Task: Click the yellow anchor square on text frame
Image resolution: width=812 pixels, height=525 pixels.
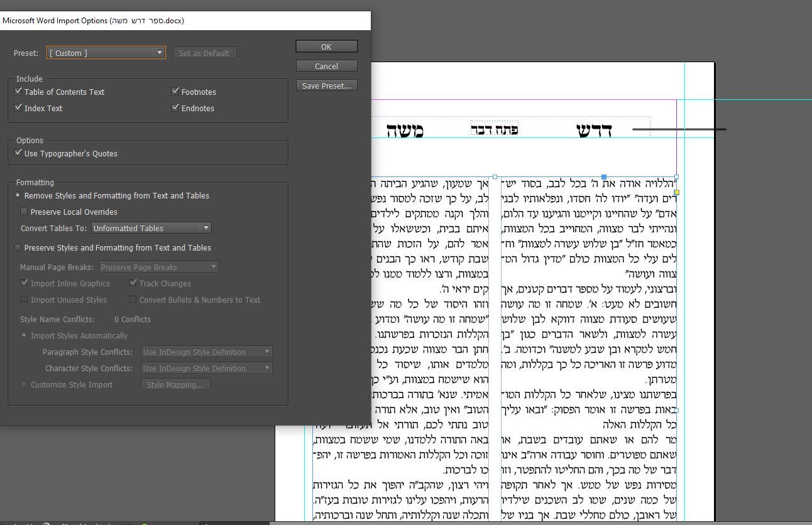Action: 677,192
